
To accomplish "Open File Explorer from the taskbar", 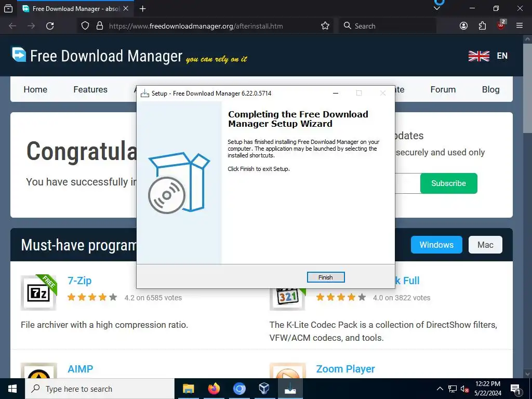I will [x=188, y=389].
